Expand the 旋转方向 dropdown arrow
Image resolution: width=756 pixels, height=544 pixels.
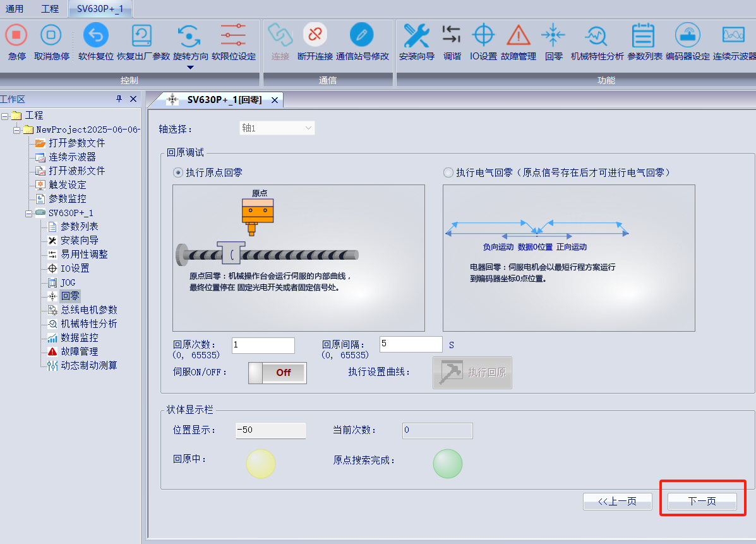click(x=190, y=68)
